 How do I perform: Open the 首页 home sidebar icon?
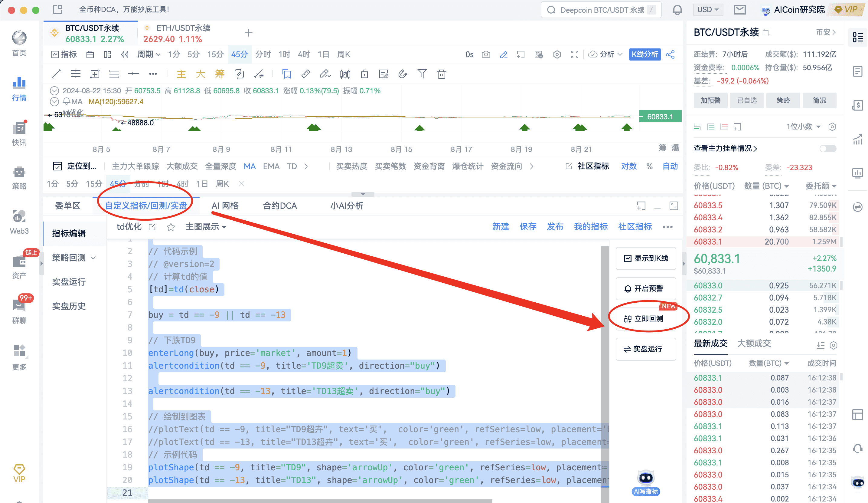pyautogui.click(x=19, y=43)
